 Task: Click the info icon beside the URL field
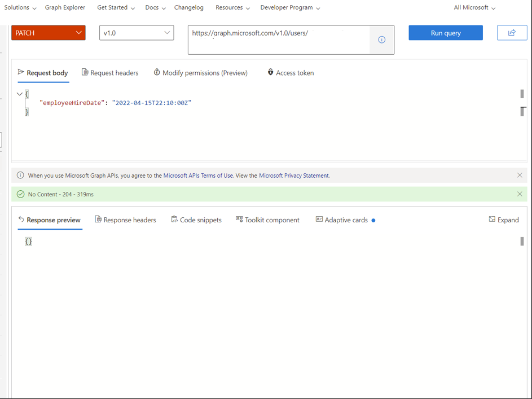pyautogui.click(x=382, y=40)
